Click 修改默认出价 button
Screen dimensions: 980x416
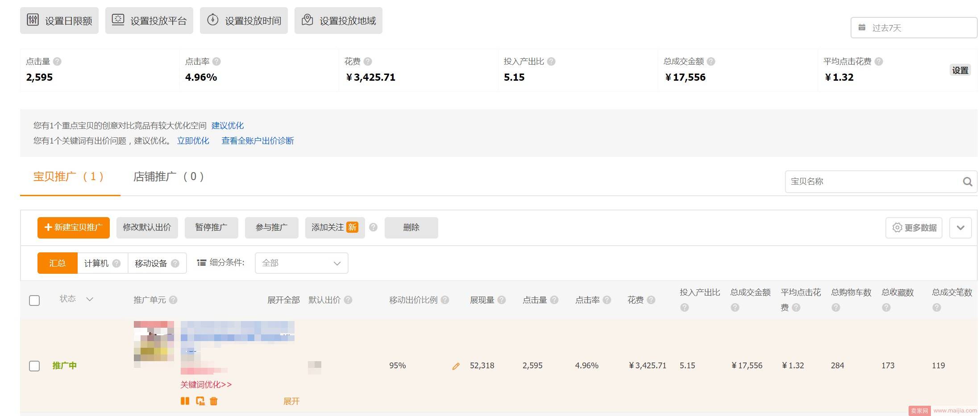point(147,227)
